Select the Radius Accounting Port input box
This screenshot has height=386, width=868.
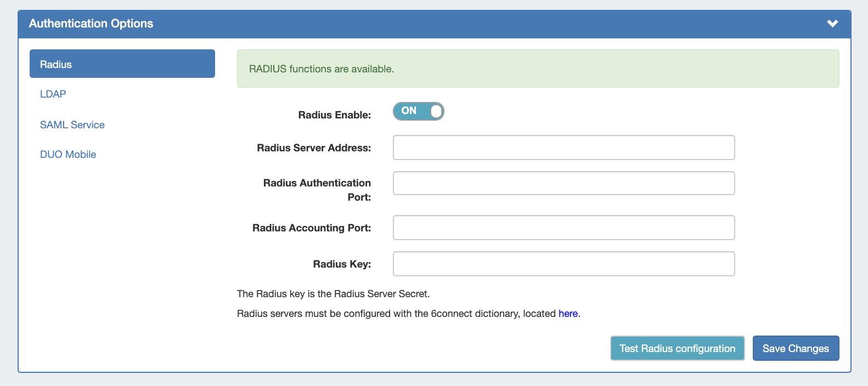point(563,228)
